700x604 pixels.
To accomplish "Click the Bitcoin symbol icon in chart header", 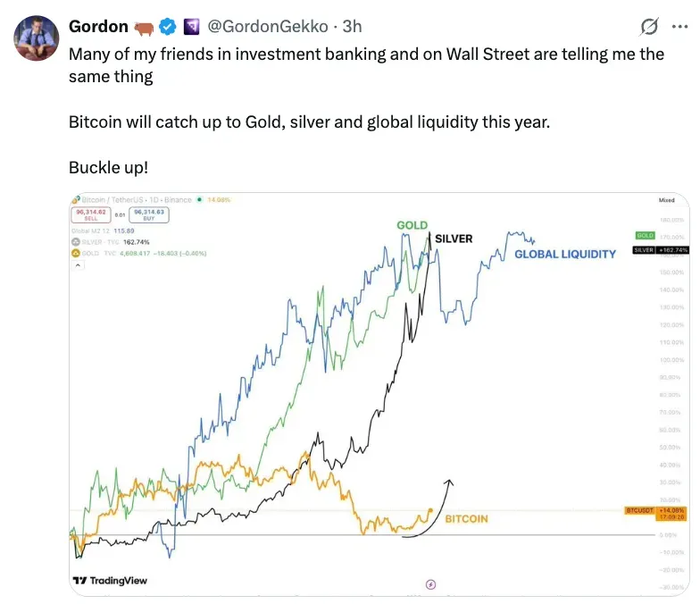I will pos(77,199).
